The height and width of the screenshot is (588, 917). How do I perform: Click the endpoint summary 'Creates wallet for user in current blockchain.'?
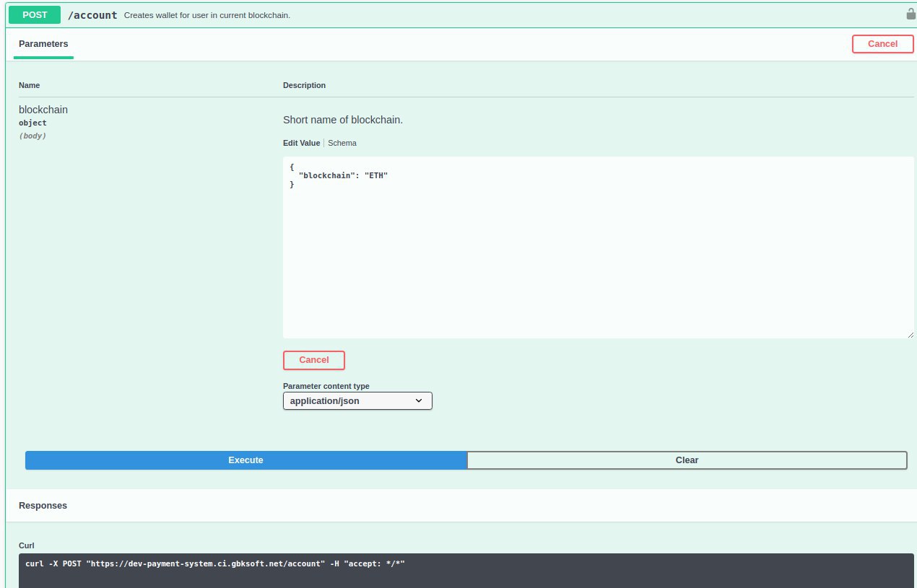coord(207,15)
